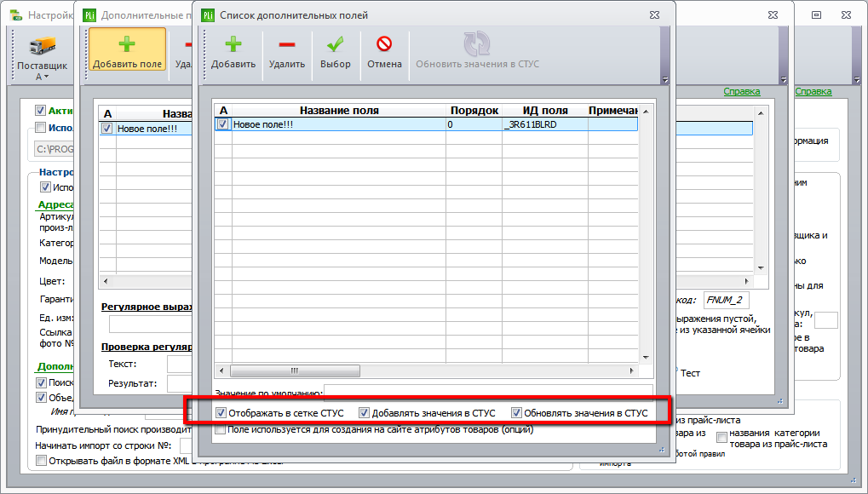
Task: Toggle Открывать файл в формате XML checkbox
Action: click(x=41, y=460)
